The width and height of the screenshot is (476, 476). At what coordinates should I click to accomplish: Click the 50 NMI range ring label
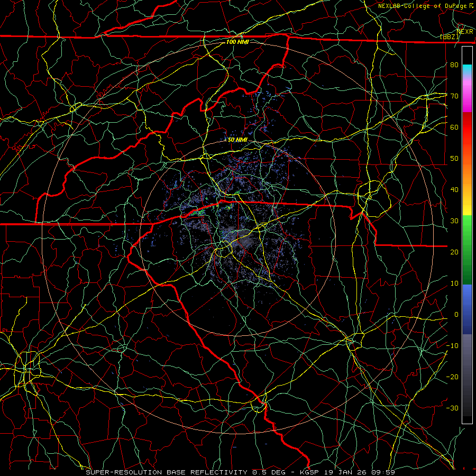coord(237,140)
